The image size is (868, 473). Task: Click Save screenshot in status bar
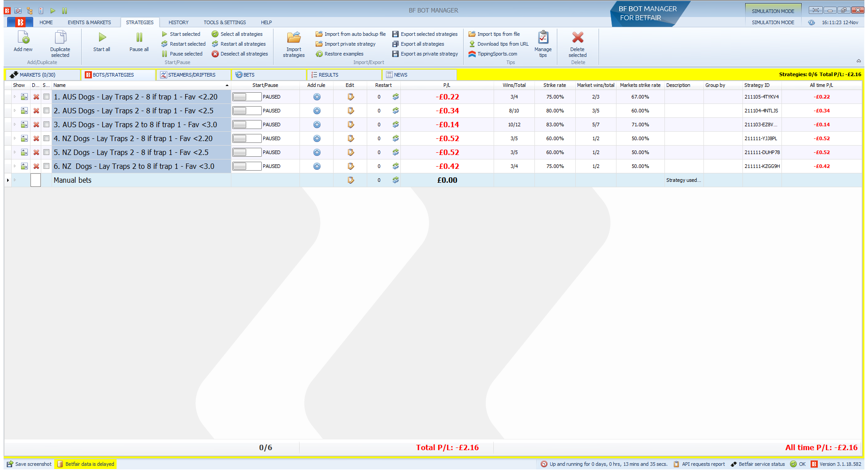(29, 464)
